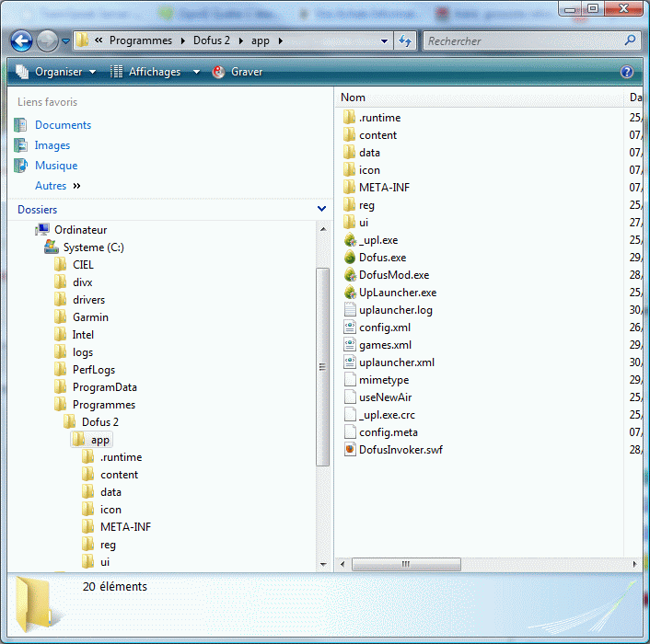
Task: Select the Garmin folder in tree
Action: [90, 317]
